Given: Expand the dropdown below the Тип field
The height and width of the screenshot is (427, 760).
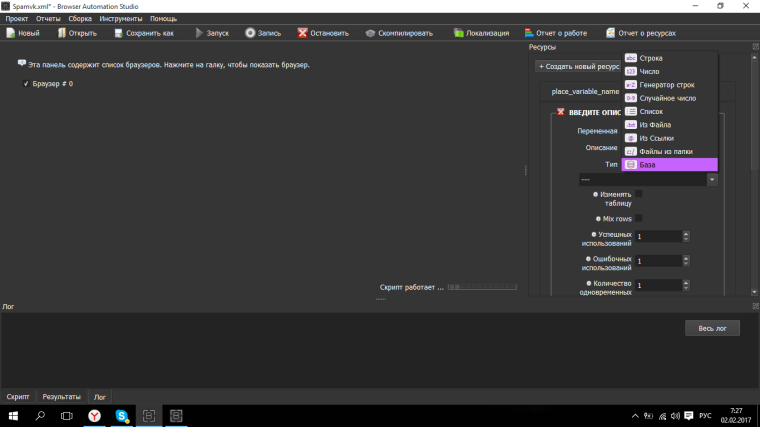Looking at the screenshot, I should click(711, 179).
